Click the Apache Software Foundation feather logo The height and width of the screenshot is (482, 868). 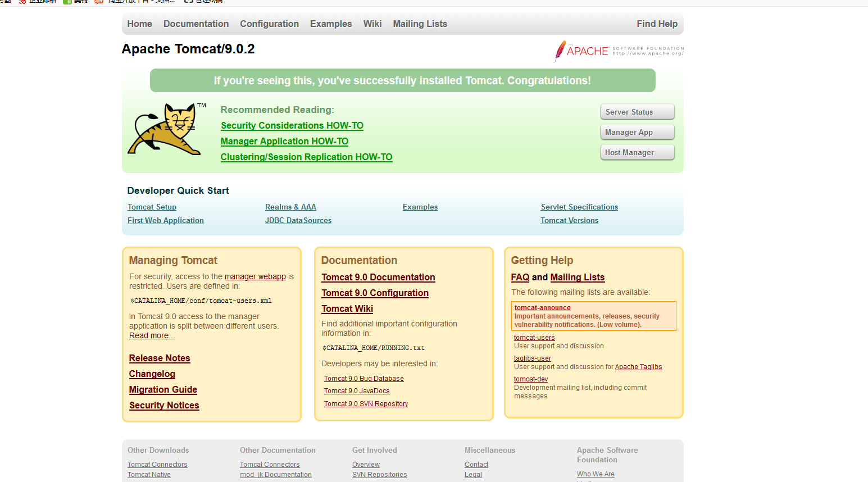point(619,51)
